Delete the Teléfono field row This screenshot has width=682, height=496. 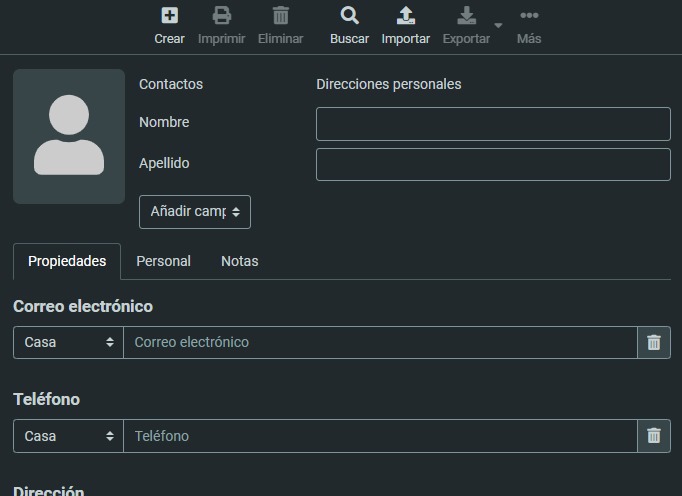click(654, 436)
